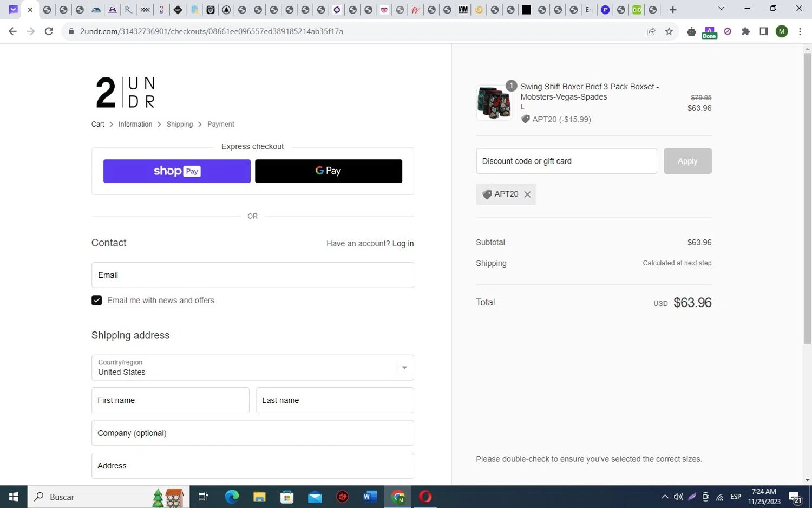Screen dimensions: 812x508
Task: Open the purple extension showing Done badge
Action: (x=709, y=32)
